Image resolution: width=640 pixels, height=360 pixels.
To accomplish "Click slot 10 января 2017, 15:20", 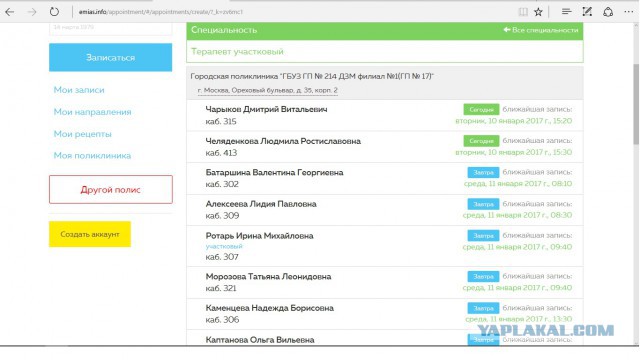I will click(x=513, y=121).
